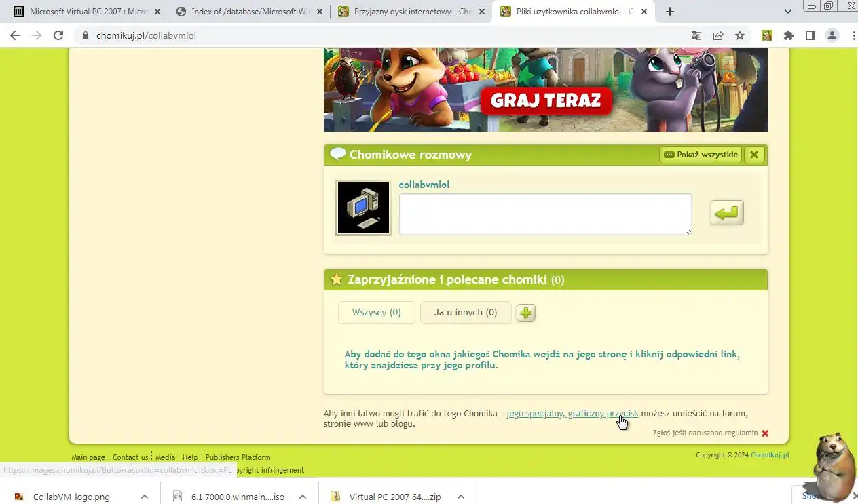Close the Index of /database tab
This screenshot has width=858, height=504.
tap(320, 12)
